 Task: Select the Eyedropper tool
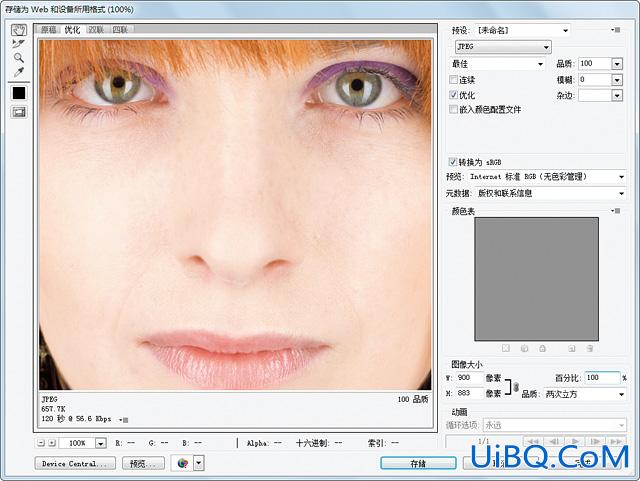(x=19, y=72)
